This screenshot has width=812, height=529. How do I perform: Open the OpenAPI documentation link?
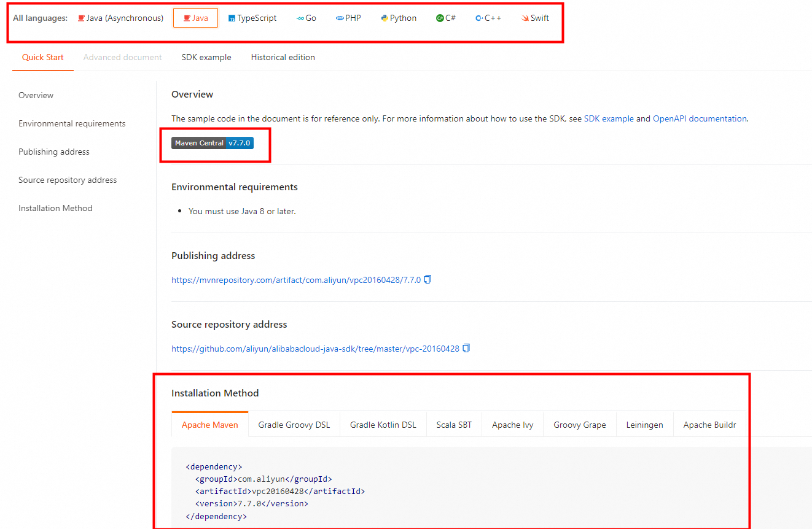click(x=700, y=118)
